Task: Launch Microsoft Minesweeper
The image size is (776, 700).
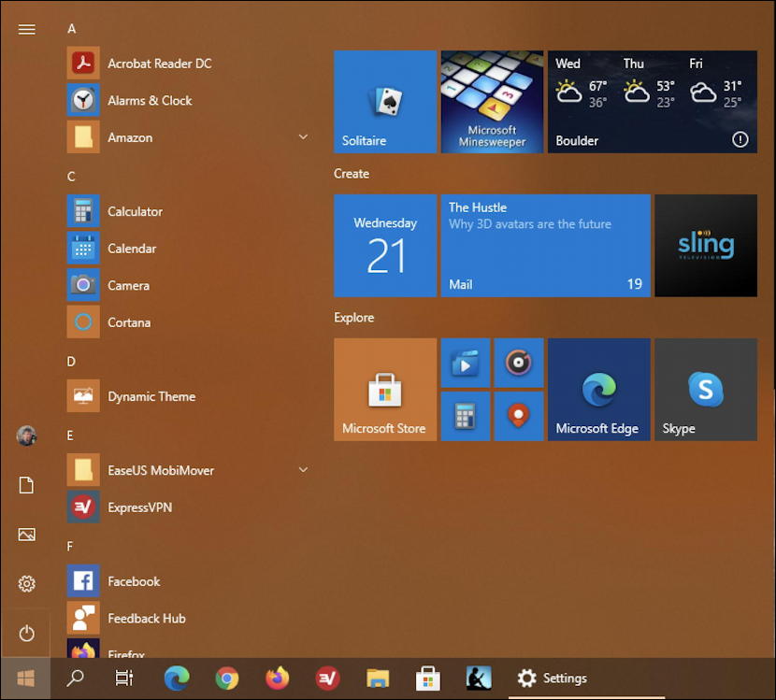Action: pyautogui.click(x=492, y=101)
